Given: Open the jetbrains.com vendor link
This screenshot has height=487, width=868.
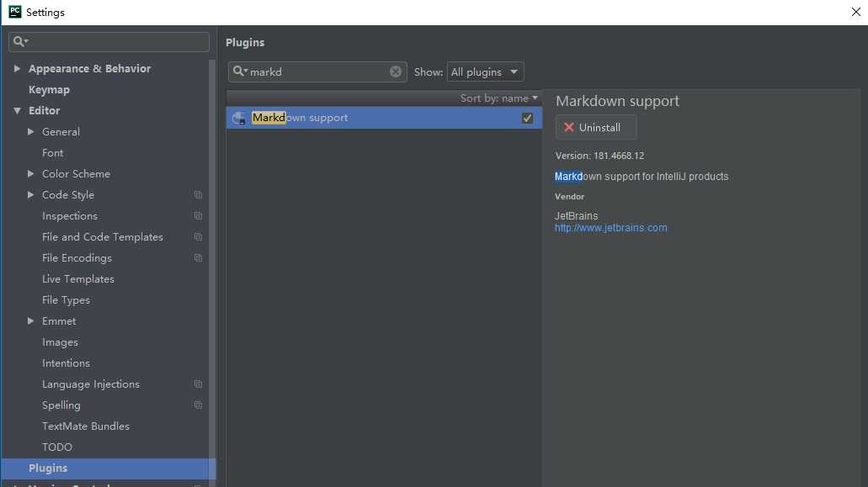Looking at the screenshot, I should (610, 228).
